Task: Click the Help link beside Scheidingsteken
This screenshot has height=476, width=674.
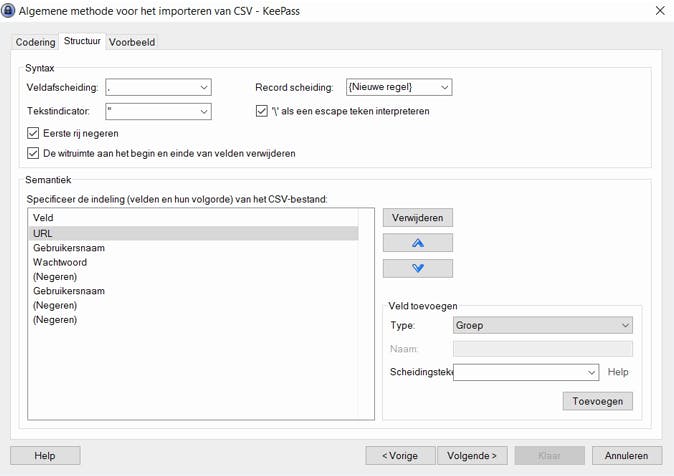Action: pos(619,372)
